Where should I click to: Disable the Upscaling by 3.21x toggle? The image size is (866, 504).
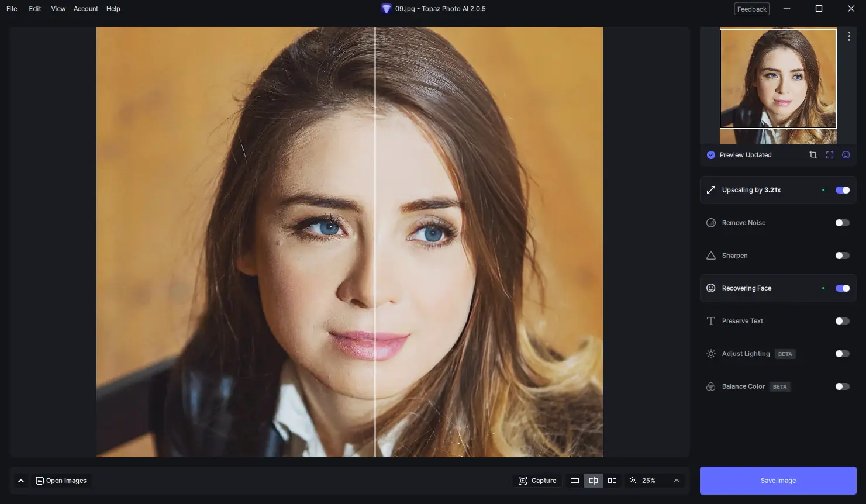coord(841,190)
